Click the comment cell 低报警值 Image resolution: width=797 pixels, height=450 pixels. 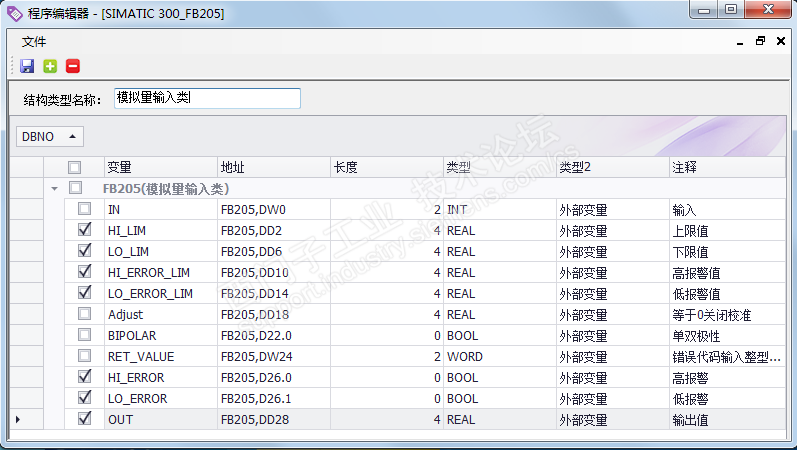tap(727, 293)
